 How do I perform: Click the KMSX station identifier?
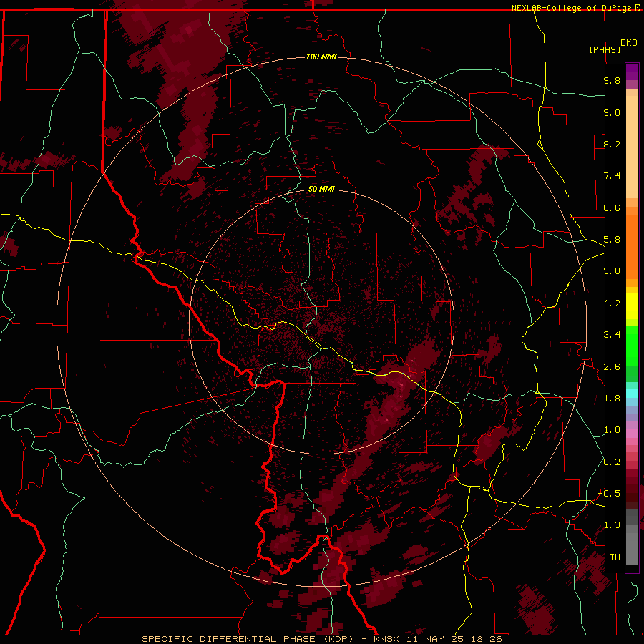(x=386, y=639)
